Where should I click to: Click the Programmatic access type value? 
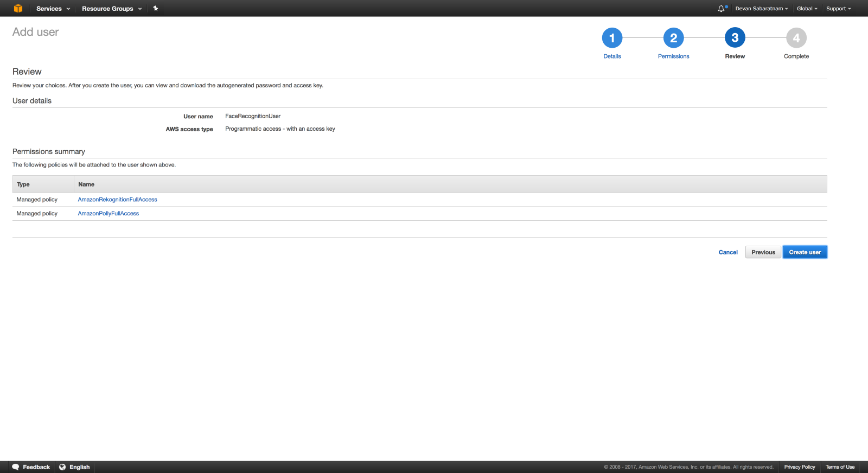pyautogui.click(x=280, y=129)
